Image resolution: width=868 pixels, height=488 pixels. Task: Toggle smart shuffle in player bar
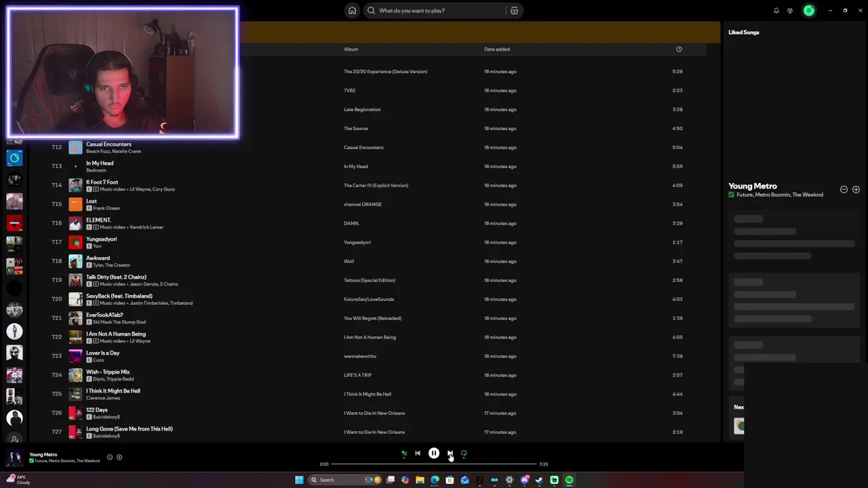404,453
